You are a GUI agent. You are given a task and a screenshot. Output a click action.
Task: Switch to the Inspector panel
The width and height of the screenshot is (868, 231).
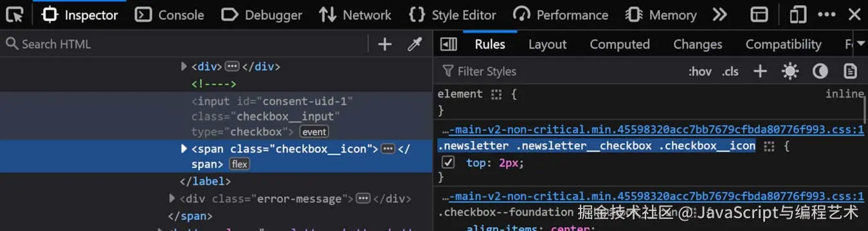tap(80, 15)
